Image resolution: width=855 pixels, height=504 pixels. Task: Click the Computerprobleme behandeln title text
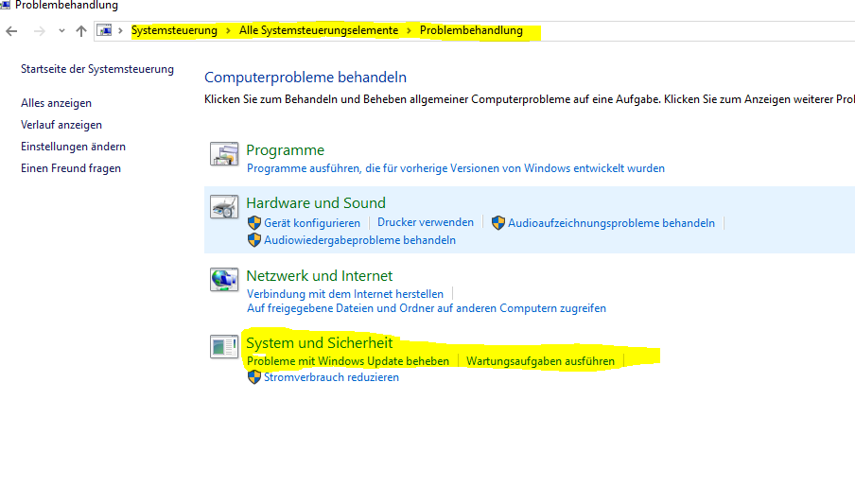pos(305,78)
